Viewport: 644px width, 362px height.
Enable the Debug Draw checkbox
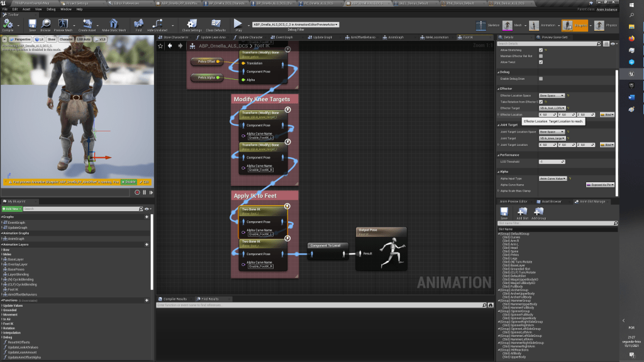pyautogui.click(x=540, y=79)
